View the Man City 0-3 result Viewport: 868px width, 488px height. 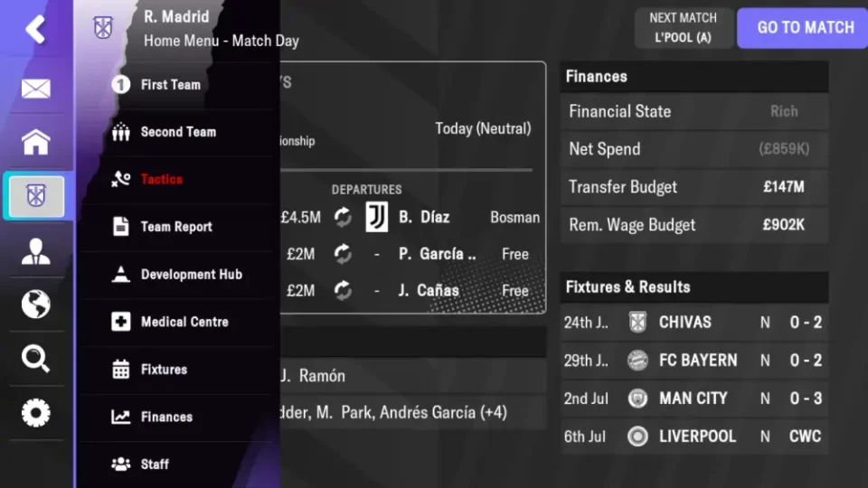(x=693, y=399)
